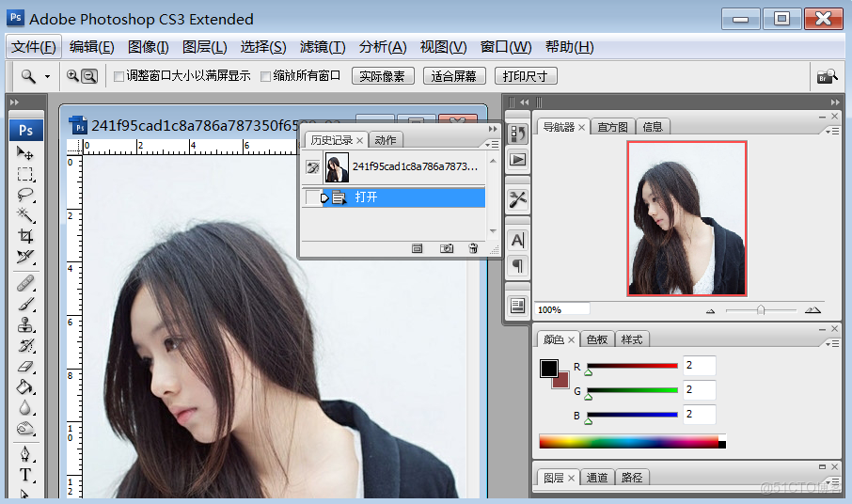
Task: Click the 打印尺寸 button
Action: pyautogui.click(x=525, y=76)
